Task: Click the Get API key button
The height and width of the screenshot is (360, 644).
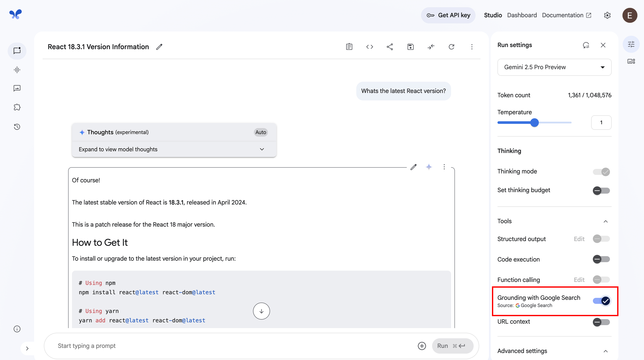Action: (448, 15)
